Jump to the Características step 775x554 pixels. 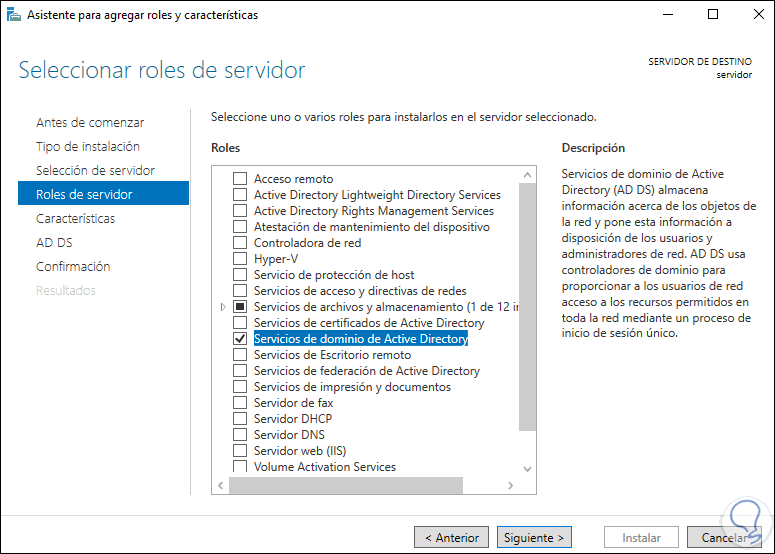coord(76,218)
